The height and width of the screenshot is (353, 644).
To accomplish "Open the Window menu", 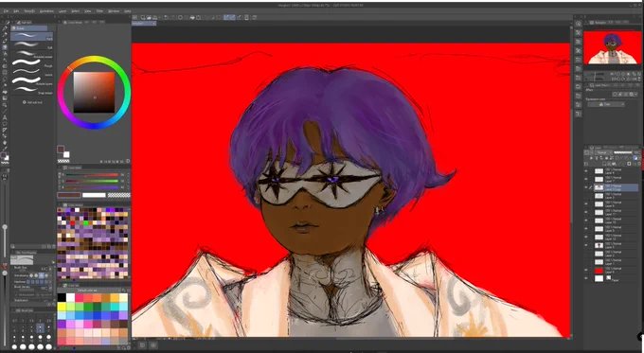I will coord(114,11).
